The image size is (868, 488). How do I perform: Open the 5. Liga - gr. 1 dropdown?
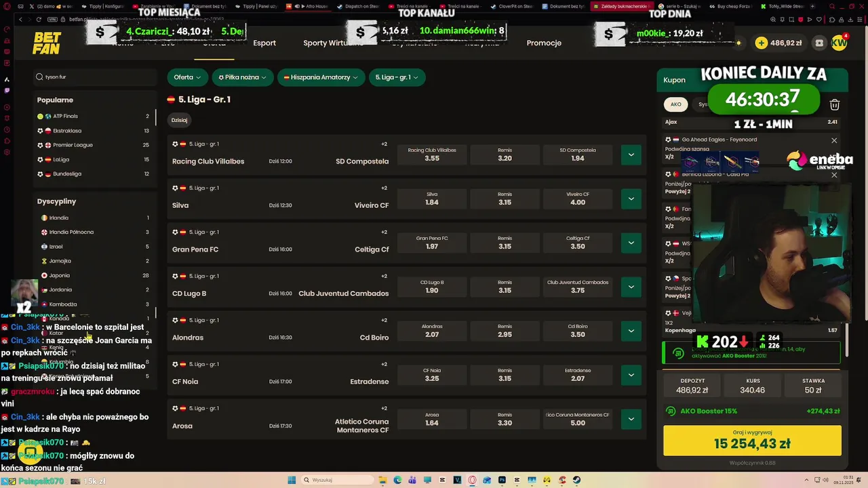(397, 77)
